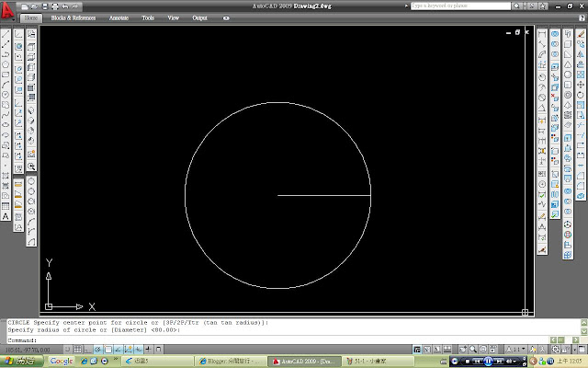Select the Explode tool
588x368 pixels.
coord(581,196)
